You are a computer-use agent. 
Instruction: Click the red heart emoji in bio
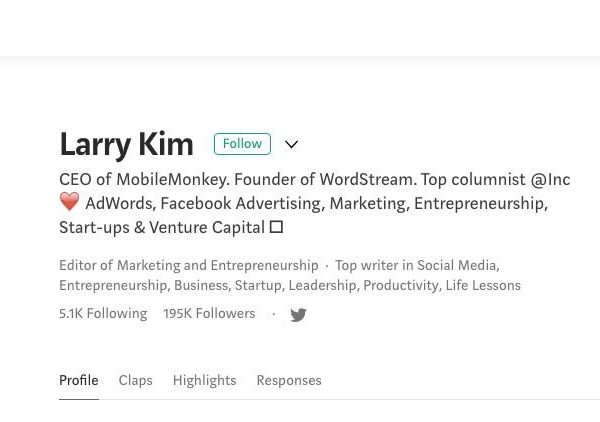tap(69, 203)
